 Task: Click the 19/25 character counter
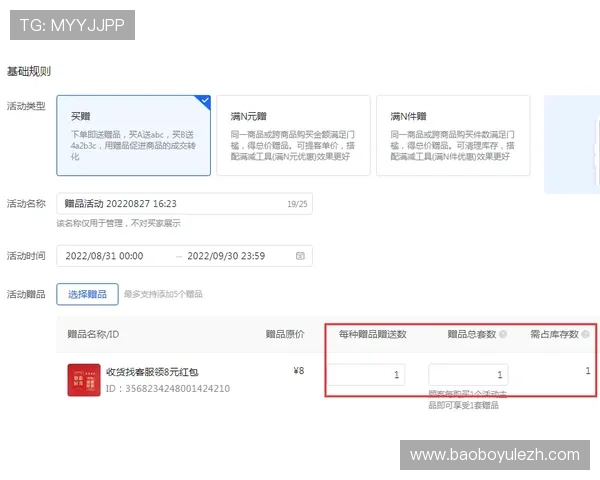[x=297, y=204]
